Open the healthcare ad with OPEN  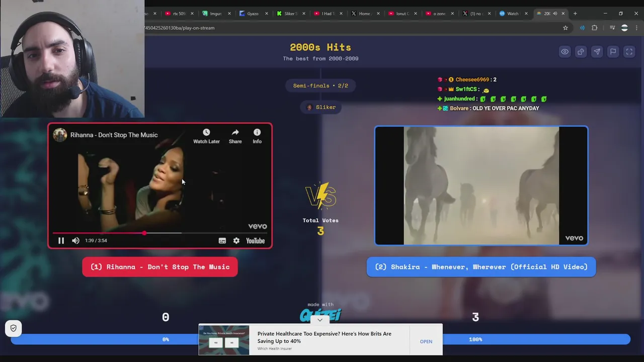point(426,341)
